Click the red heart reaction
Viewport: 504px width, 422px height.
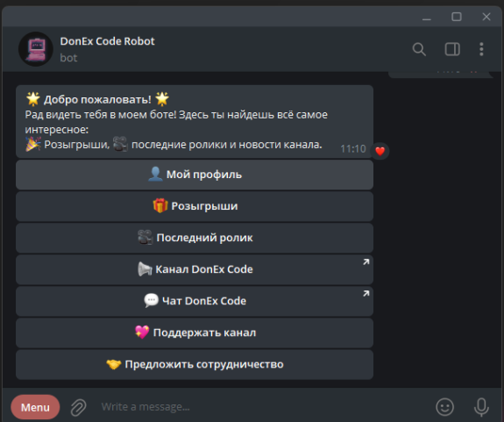point(380,151)
